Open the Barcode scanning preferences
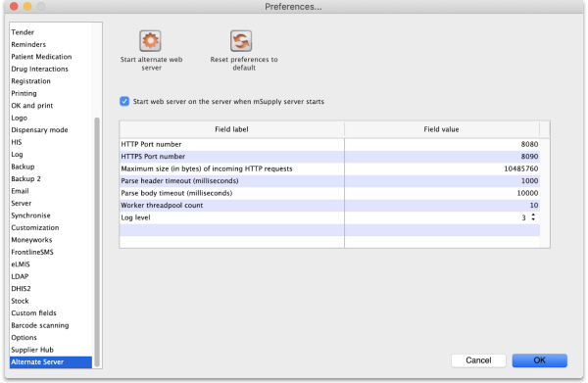Image resolution: width=588 pixels, height=383 pixels. (x=40, y=325)
